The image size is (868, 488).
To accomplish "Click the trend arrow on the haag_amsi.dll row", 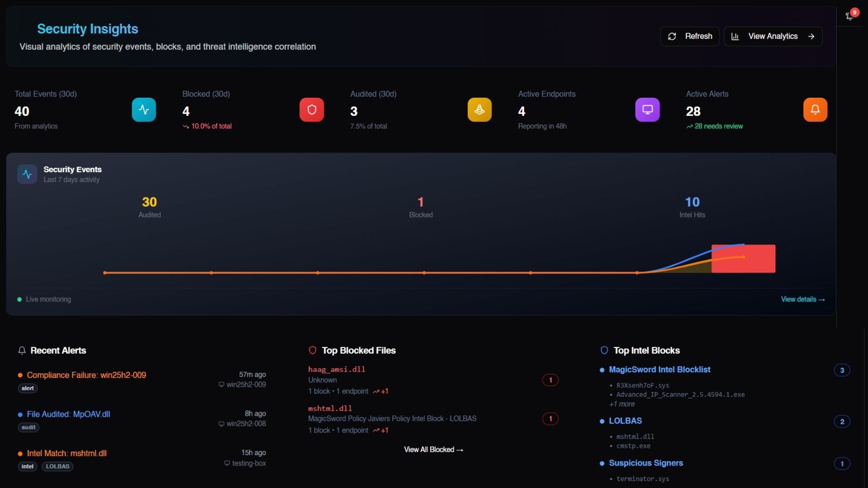I will tap(376, 391).
